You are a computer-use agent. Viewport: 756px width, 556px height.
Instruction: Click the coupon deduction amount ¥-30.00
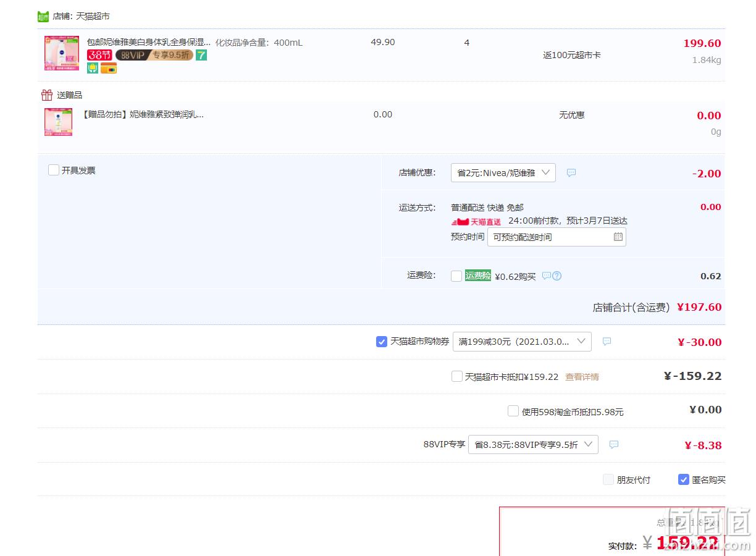click(x=699, y=342)
